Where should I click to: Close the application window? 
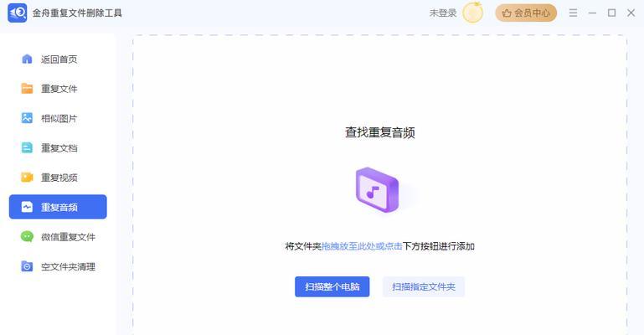point(631,13)
